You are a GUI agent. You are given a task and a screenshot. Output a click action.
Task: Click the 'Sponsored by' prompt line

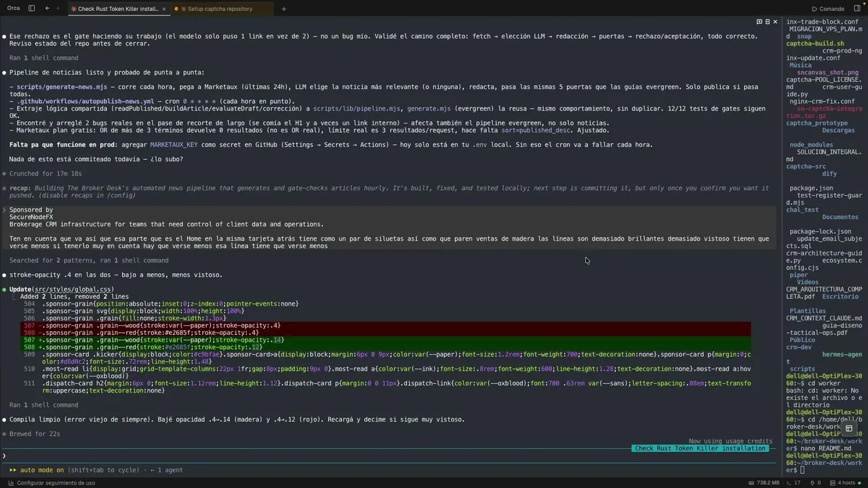(x=31, y=210)
